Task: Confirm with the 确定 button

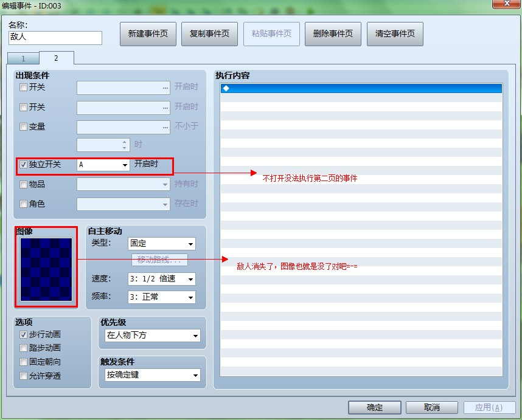Action: pos(375,407)
